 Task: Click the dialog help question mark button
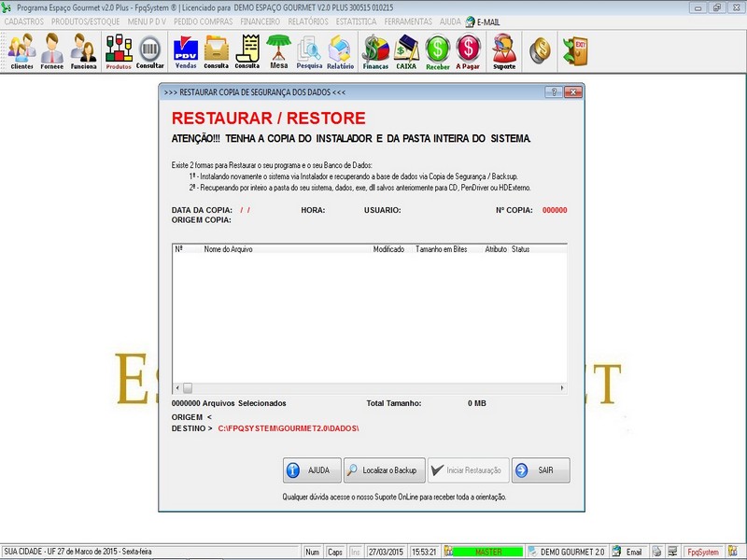pyautogui.click(x=554, y=91)
